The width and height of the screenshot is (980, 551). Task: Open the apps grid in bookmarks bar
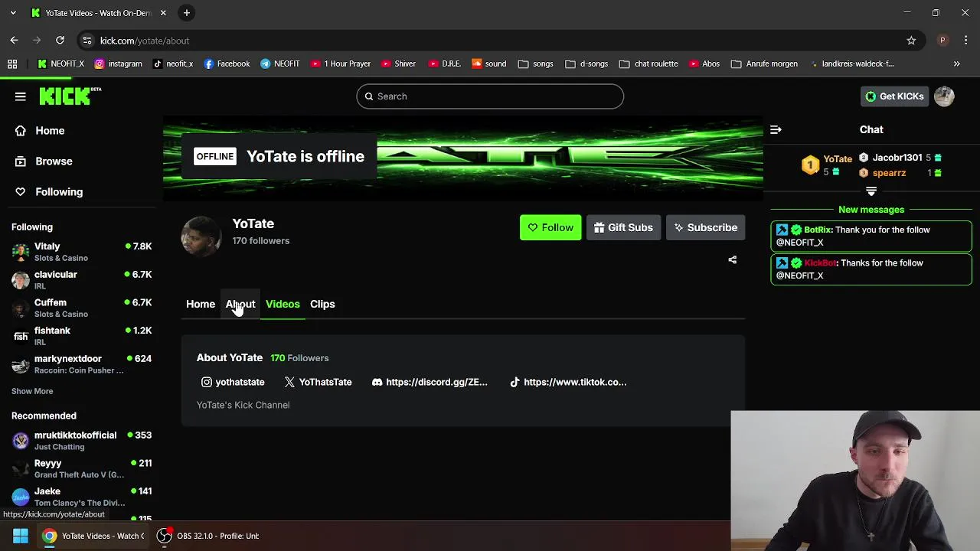point(12,64)
